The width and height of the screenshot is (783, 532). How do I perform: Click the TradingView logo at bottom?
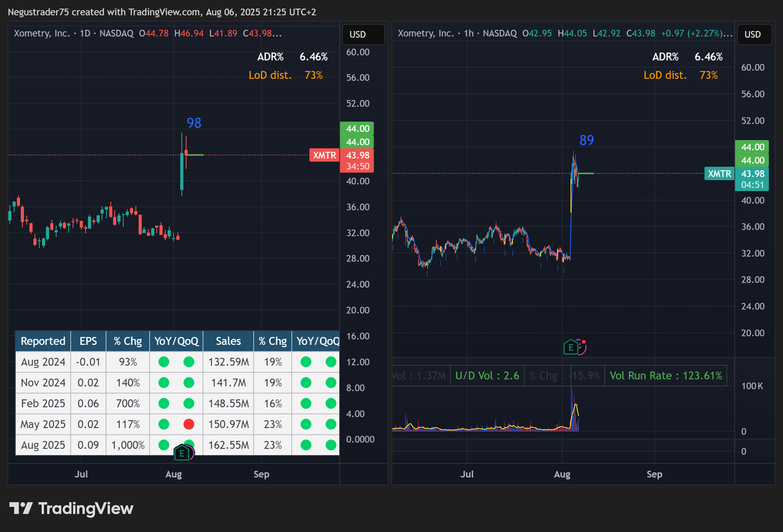pyautogui.click(x=71, y=508)
